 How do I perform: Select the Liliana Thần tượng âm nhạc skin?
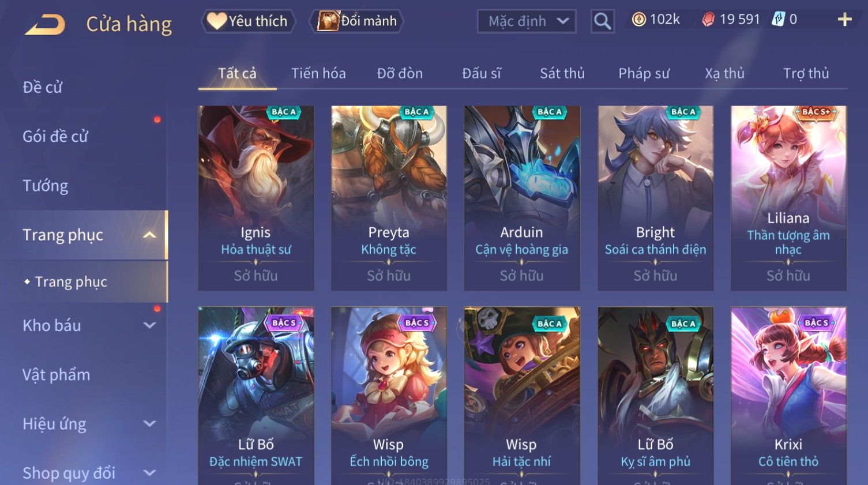[788, 198]
